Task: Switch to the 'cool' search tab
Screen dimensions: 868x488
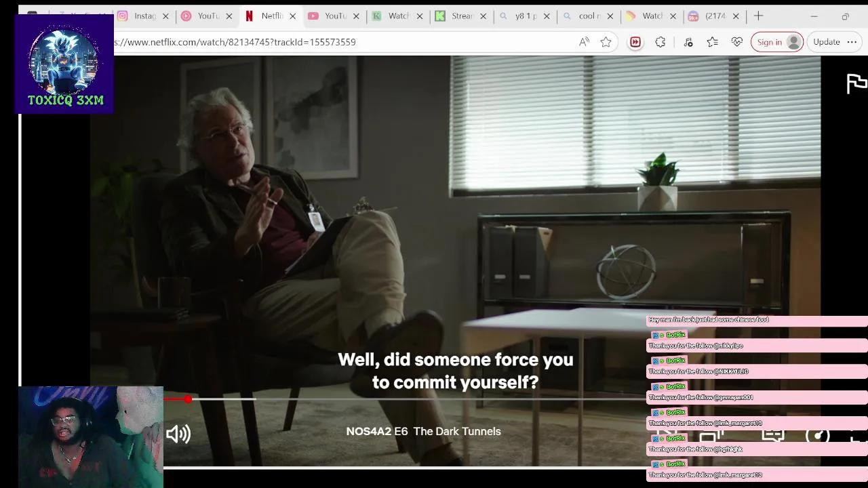Action: click(583, 16)
